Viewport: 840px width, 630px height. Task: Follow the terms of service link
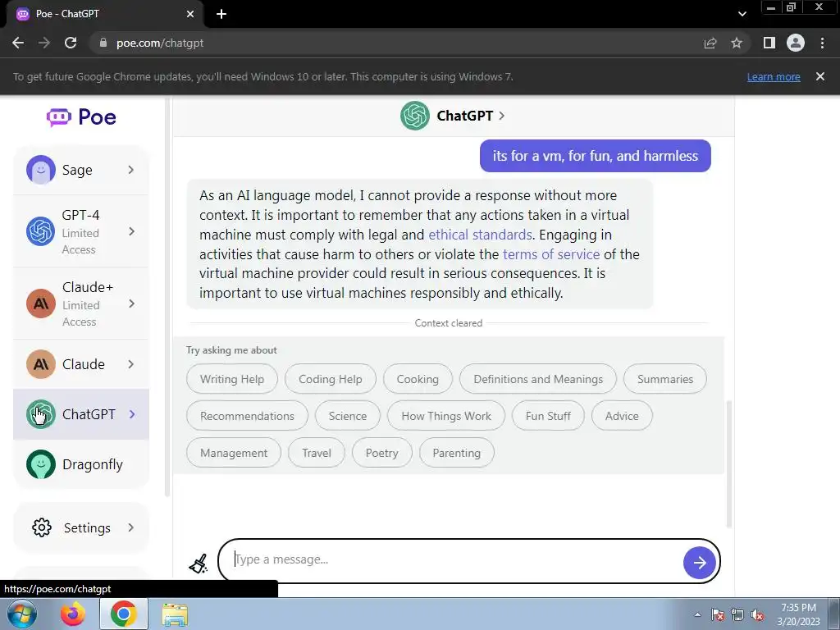click(551, 254)
